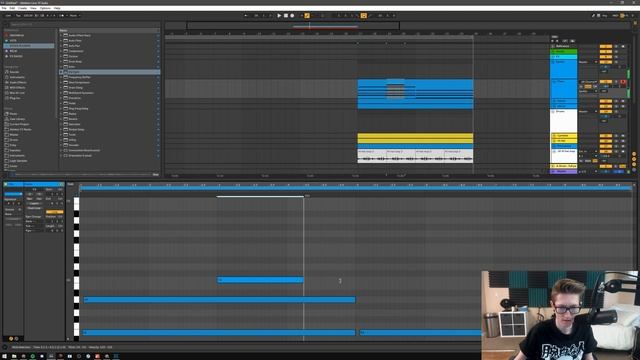Image resolution: width=640 pixels, height=360 pixels.
Task: Select the Cymbals track header
Action: coord(564,136)
